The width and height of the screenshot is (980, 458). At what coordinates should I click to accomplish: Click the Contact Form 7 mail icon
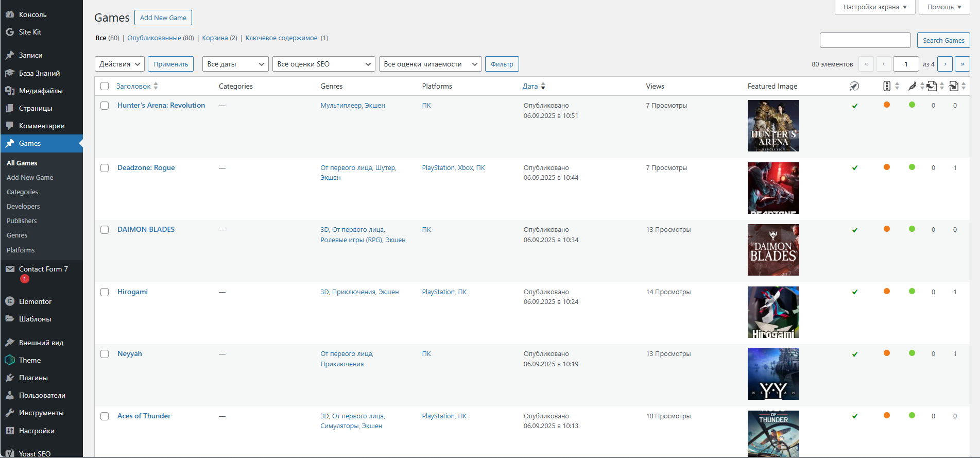click(x=10, y=269)
